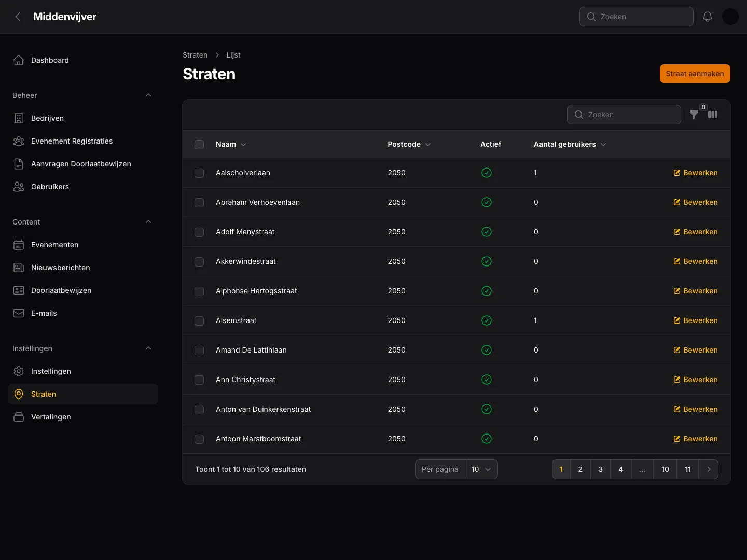747x560 pixels.
Task: Check the Adolf Menystraat row checkbox
Action: pyautogui.click(x=199, y=232)
